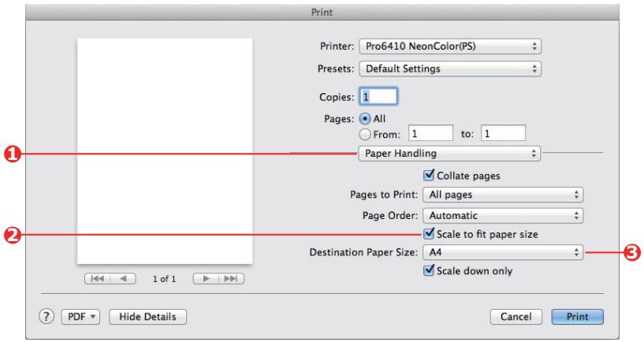Open the Pages to Print dropdown
Screen dimensions: 644x342
pyautogui.click(x=503, y=195)
